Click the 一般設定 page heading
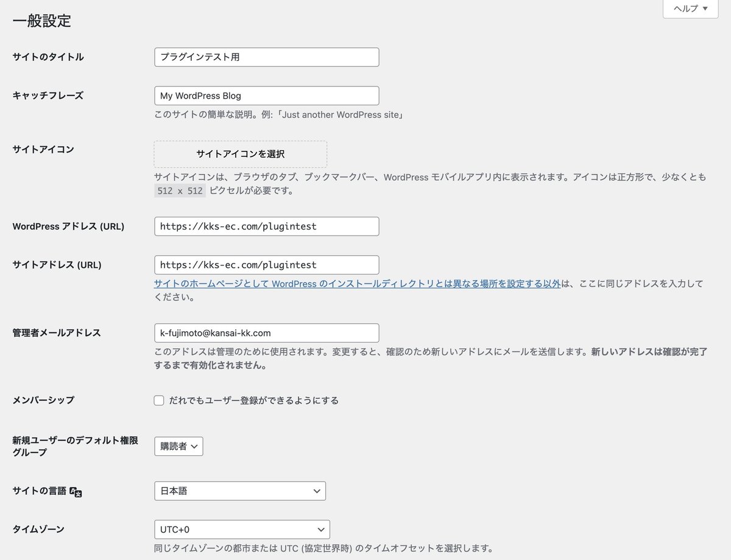Viewport: 731px width, 560px height. click(42, 21)
